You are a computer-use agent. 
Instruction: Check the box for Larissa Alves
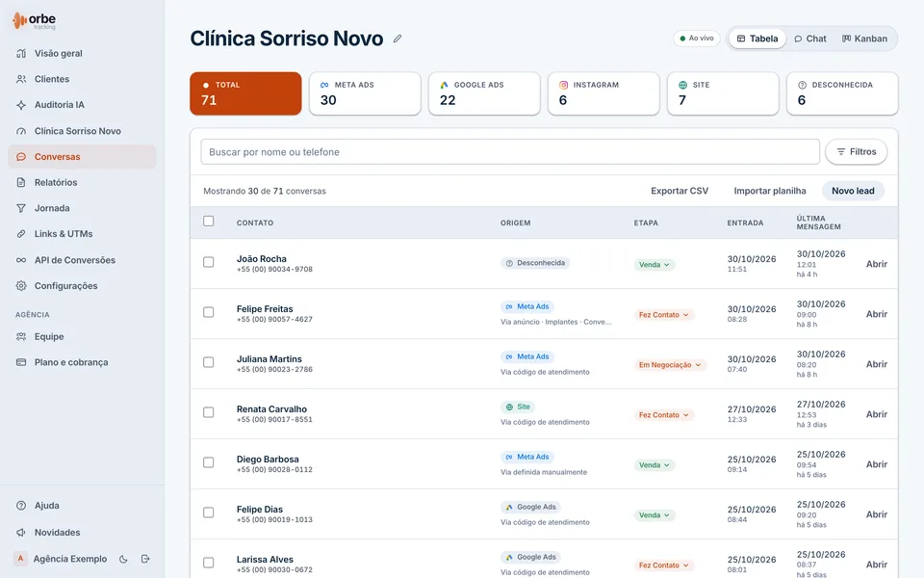click(x=209, y=563)
